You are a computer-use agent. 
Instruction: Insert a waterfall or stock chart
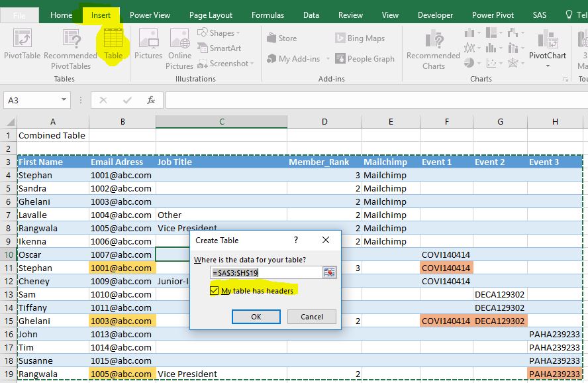click(516, 33)
